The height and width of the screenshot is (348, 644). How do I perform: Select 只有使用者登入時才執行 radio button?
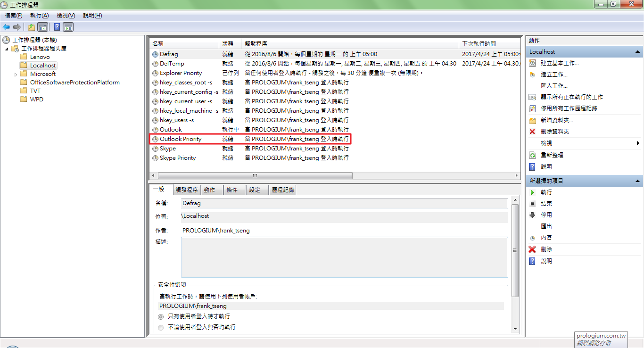click(161, 317)
